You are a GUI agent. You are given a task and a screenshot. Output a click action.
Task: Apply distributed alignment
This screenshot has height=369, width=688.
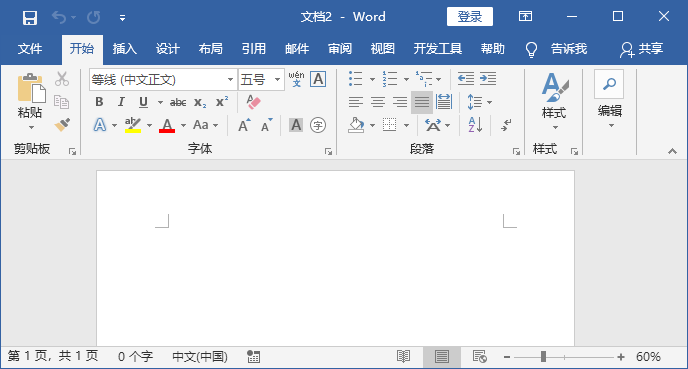pos(444,102)
